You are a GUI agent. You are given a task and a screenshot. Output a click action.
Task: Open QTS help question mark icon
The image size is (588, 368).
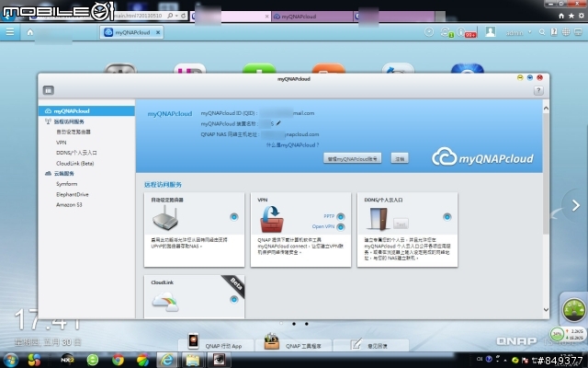click(553, 32)
